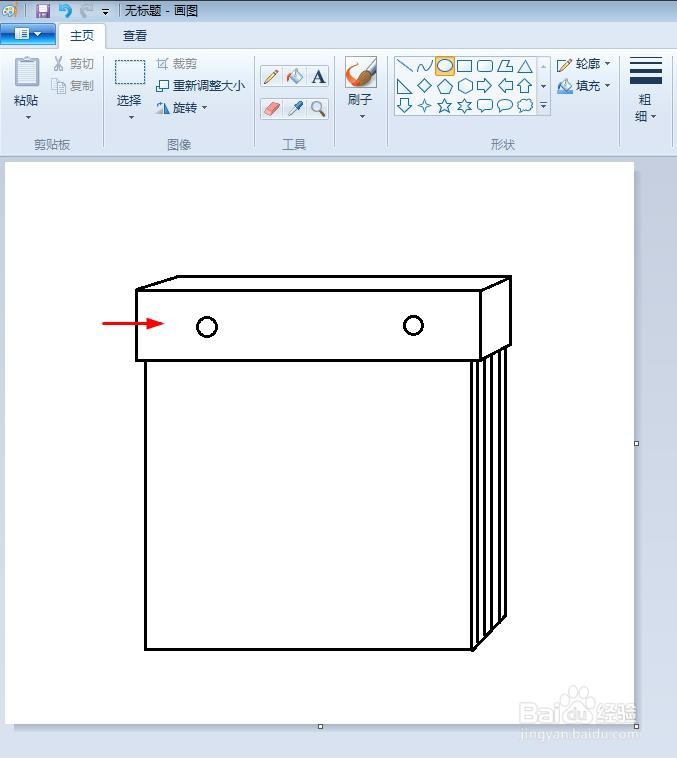Select the Magnifier tool
Image resolution: width=677 pixels, height=758 pixels.
coord(318,108)
